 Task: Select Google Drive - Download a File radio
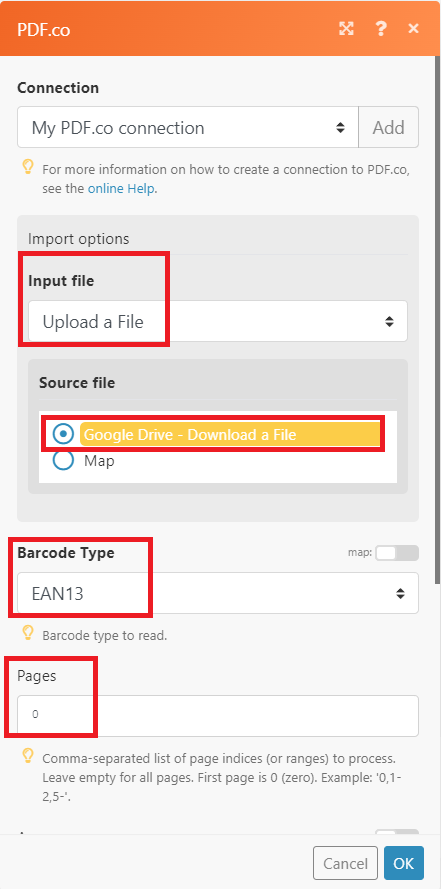(63, 434)
